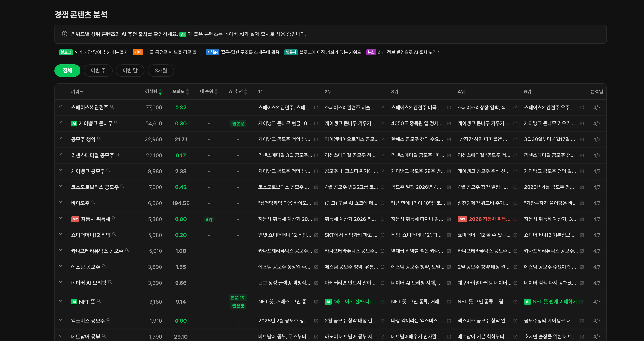This screenshot has height=341, width=644.
Task: Click the 블로그 legend tag
Action: (x=66, y=52)
